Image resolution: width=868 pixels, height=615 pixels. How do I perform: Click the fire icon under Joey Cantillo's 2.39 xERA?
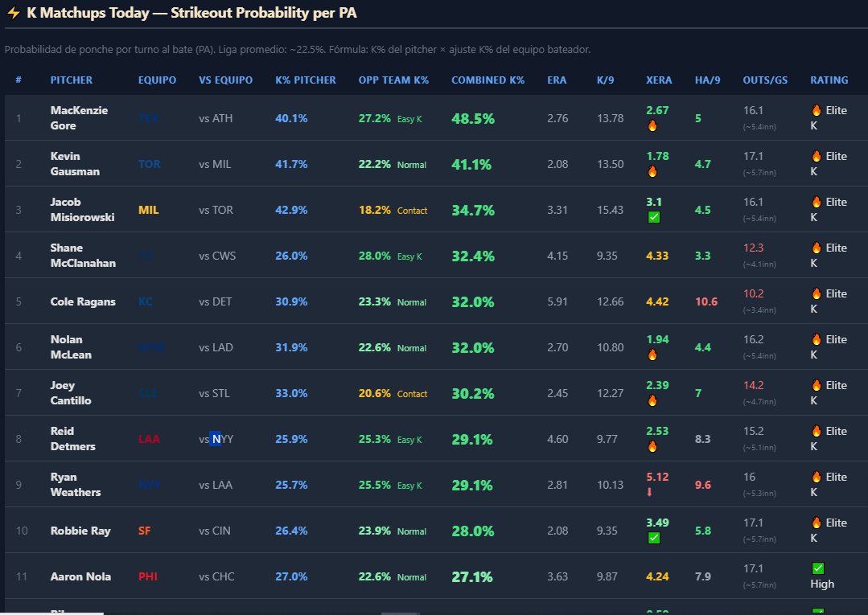[x=652, y=401]
